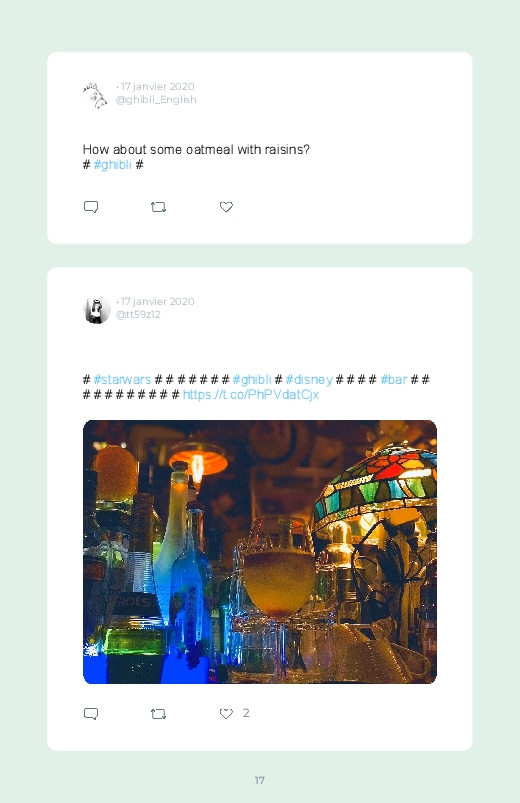Screen dimensions: 520x803
Task: Click the second tweet's 17 janvier 2020 date
Action: click(157, 302)
